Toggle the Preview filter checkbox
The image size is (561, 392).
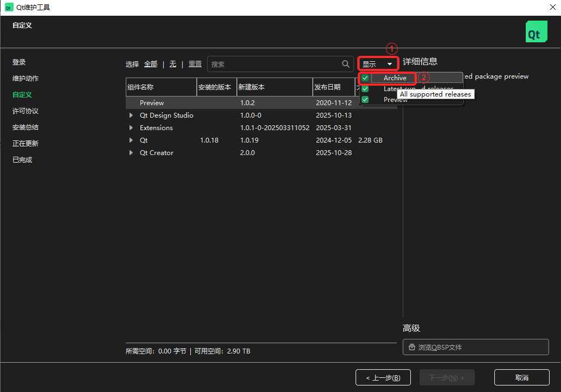pyautogui.click(x=365, y=100)
